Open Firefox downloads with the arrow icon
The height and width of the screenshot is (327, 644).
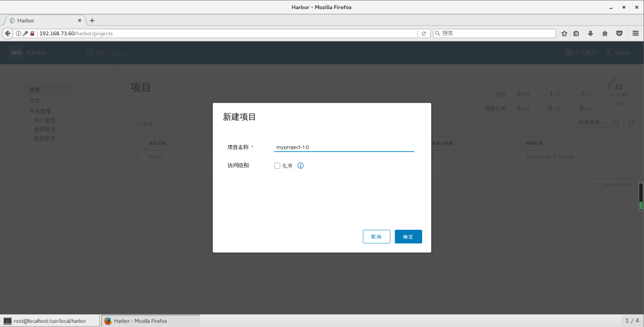click(x=590, y=33)
